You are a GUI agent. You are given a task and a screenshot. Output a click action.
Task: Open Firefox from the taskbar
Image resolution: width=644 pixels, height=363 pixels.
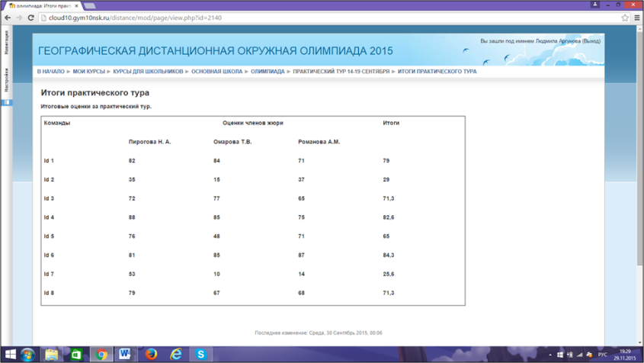(x=151, y=355)
